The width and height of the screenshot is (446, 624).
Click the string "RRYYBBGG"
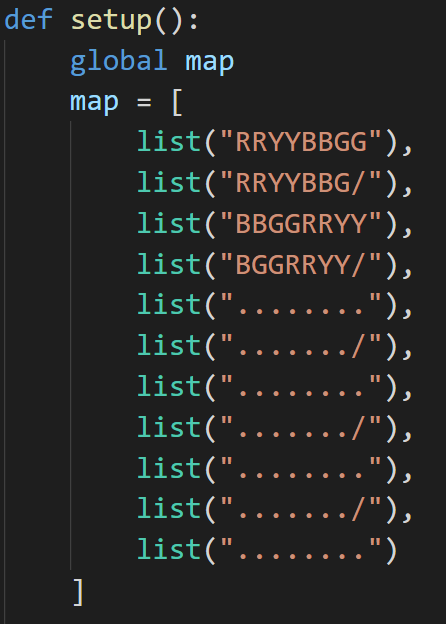[301, 141]
